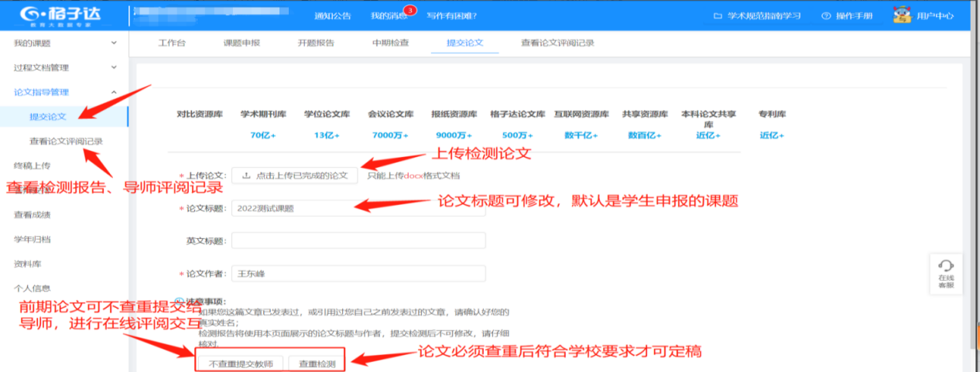Click the 操作手册 help icon

[x=826, y=15]
